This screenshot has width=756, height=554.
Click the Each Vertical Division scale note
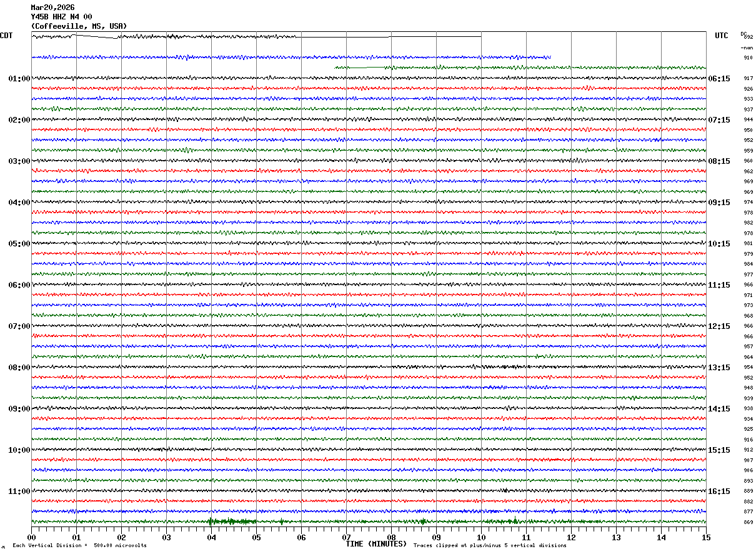pyautogui.click(x=79, y=545)
